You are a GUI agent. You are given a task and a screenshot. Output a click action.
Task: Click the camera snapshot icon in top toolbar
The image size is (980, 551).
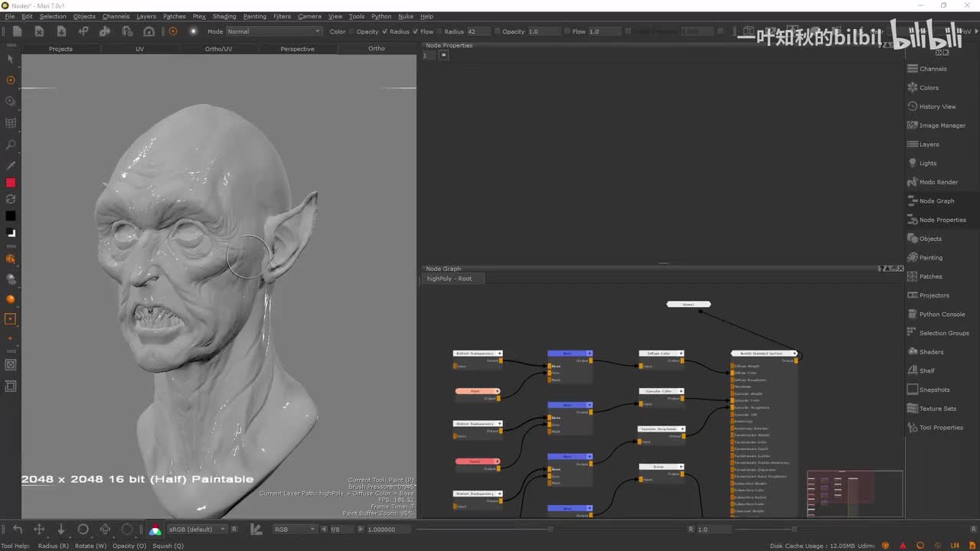tap(149, 31)
